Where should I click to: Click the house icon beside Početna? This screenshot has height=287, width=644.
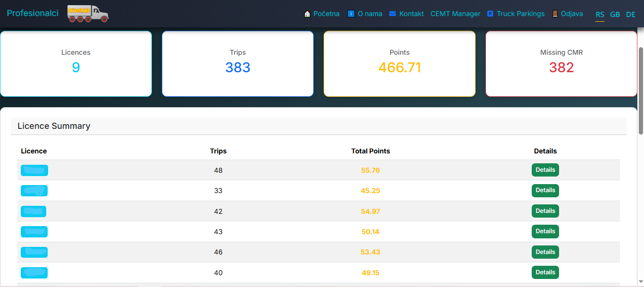tap(307, 14)
